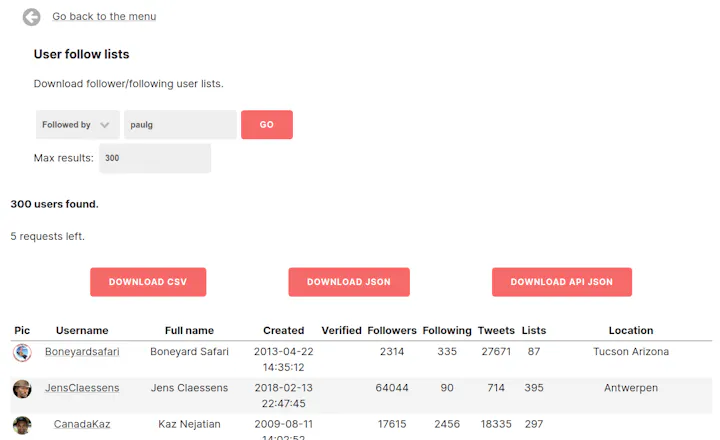Select the followers value 2314

click(x=392, y=352)
